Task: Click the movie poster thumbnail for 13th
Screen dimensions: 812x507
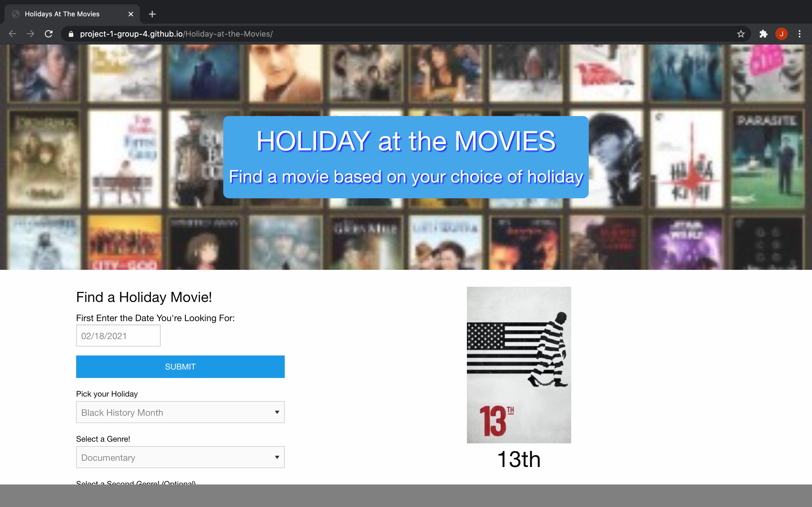Action: point(519,364)
